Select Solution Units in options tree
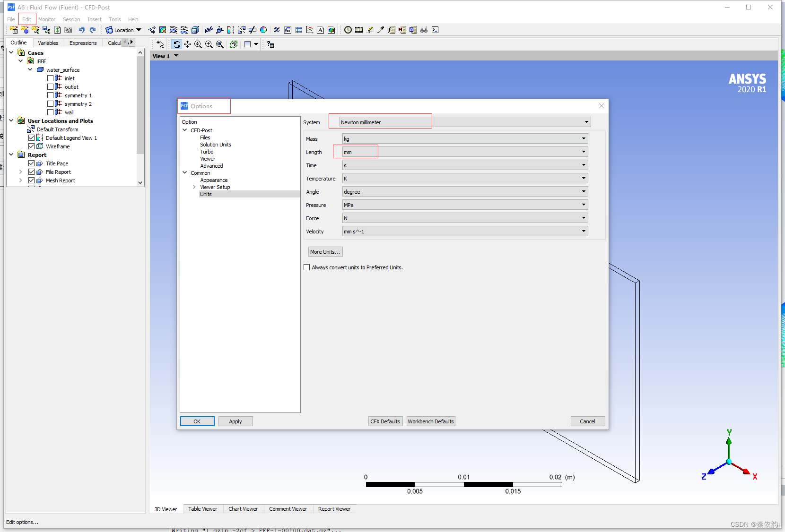 [x=216, y=145]
